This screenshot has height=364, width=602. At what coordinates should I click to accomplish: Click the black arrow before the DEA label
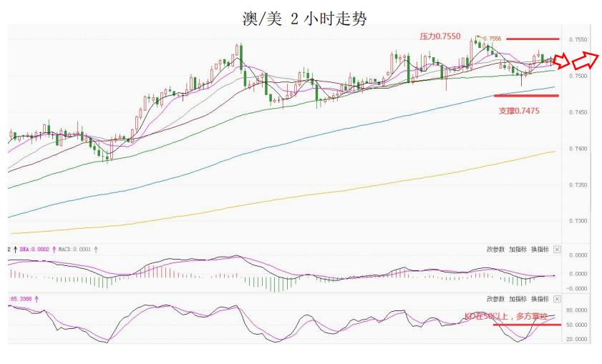[x=15, y=250]
